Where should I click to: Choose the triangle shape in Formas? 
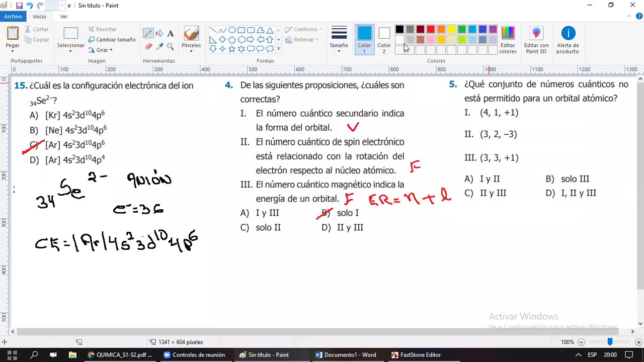(x=270, y=30)
